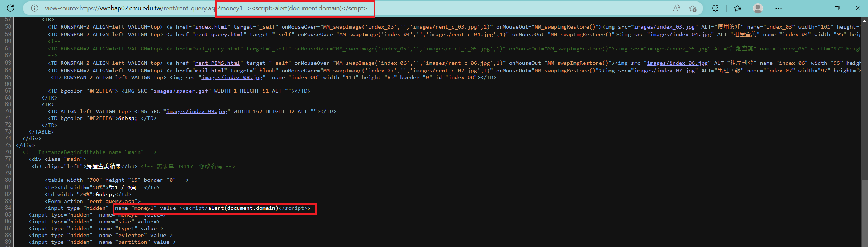Viewport: 868px width, 247px height.
Task: Open images/index_04.jpg source link
Action: pos(680,34)
